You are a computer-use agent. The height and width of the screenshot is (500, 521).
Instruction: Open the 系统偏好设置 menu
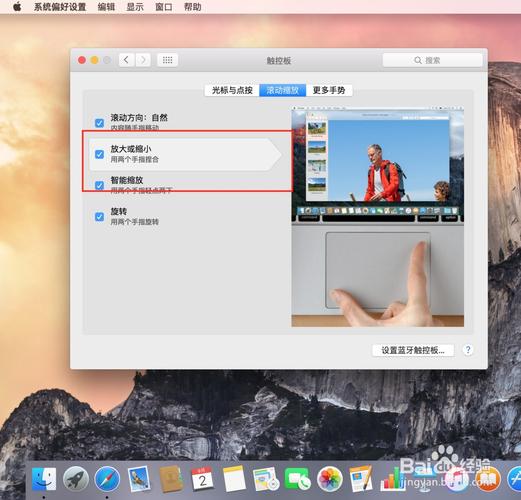click(x=60, y=7)
